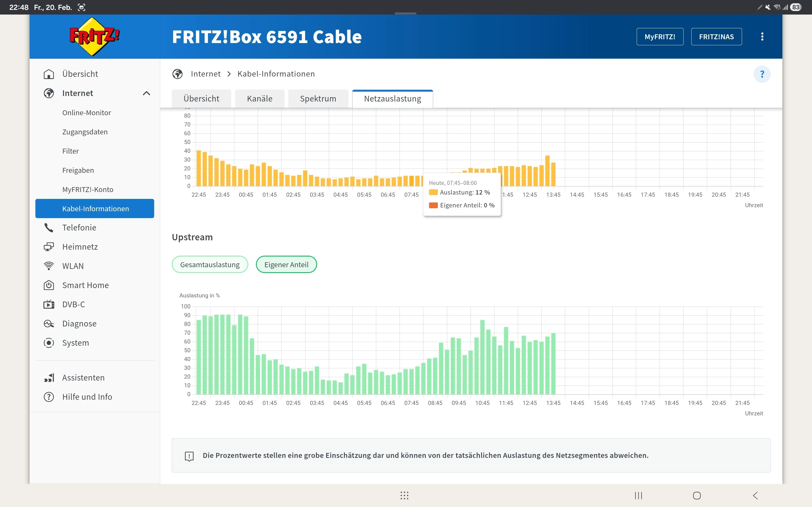
Task: Switch to the Kanäle tab
Action: (260, 99)
